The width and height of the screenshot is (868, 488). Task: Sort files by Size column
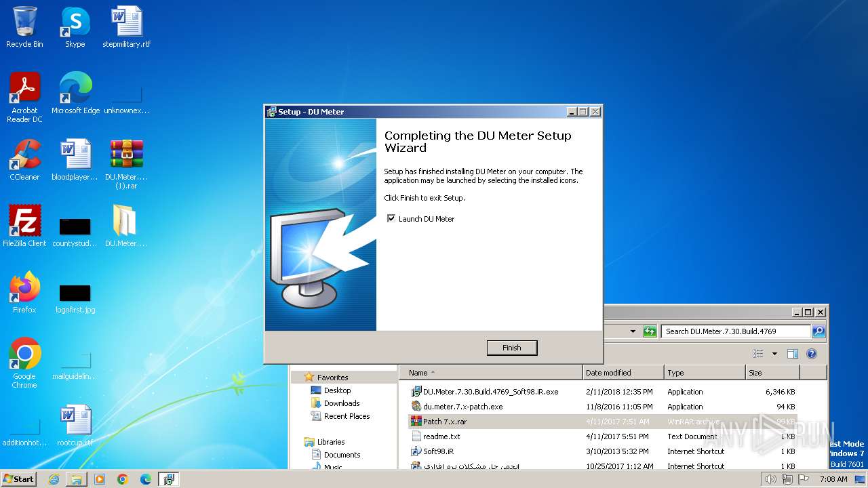click(772, 373)
